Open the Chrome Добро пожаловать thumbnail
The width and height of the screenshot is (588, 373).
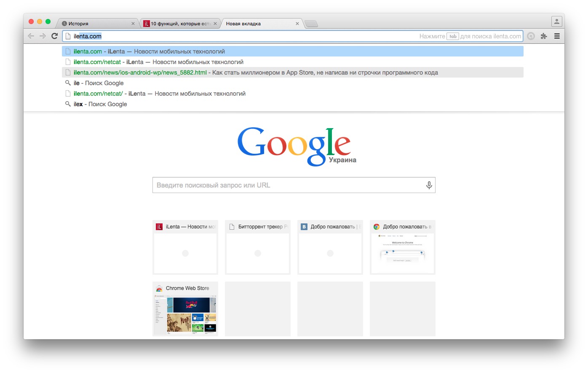[x=403, y=247]
